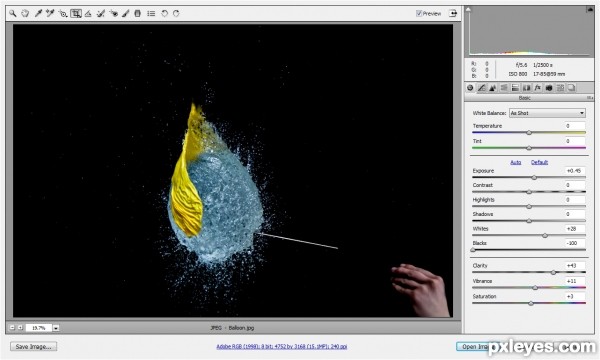Click the histogram graph
Viewport: 600px width, 360px height.
click(529, 31)
